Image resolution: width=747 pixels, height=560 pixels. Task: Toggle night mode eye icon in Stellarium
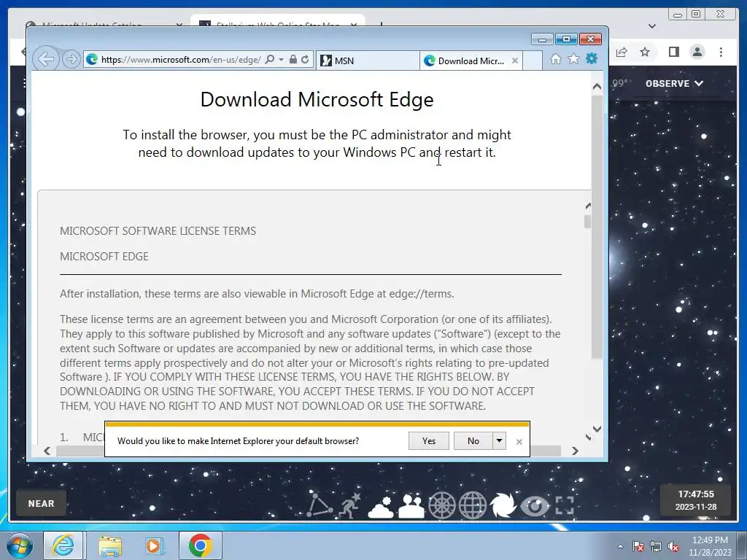pos(535,506)
